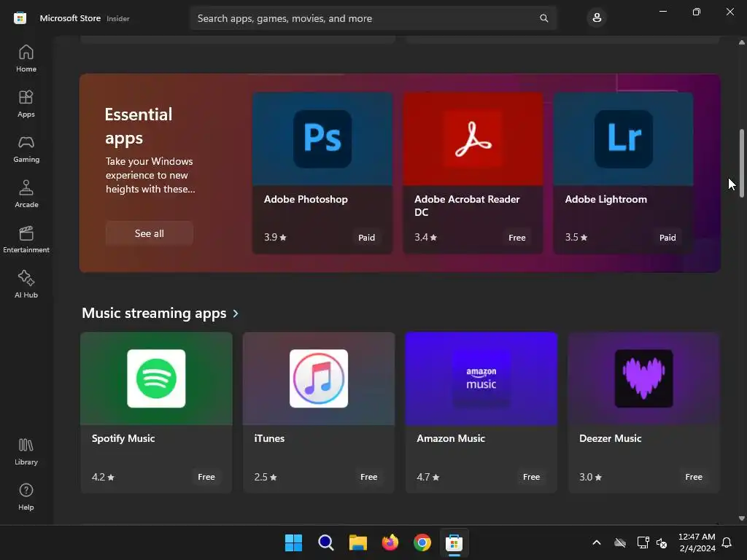Open the taskbar clock and date
This screenshot has height=560, width=747.
click(x=697, y=542)
